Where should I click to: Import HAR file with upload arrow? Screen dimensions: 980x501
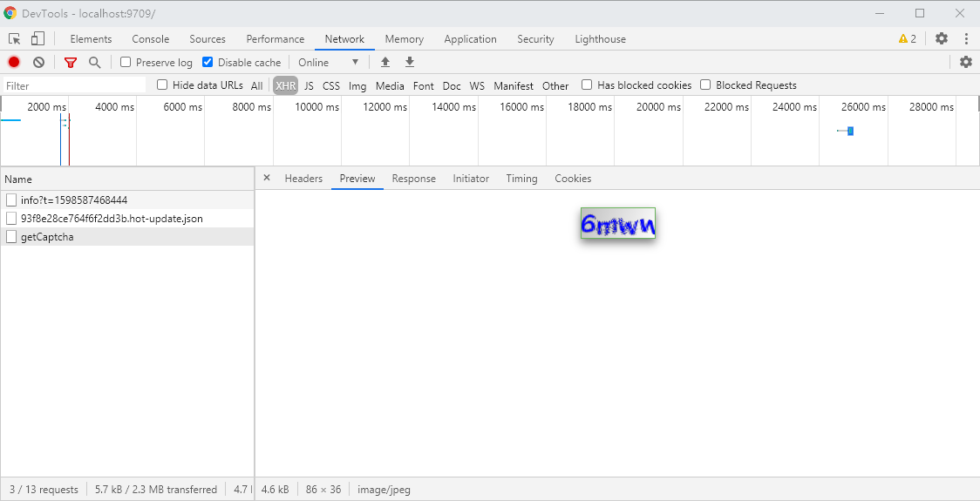click(x=385, y=62)
